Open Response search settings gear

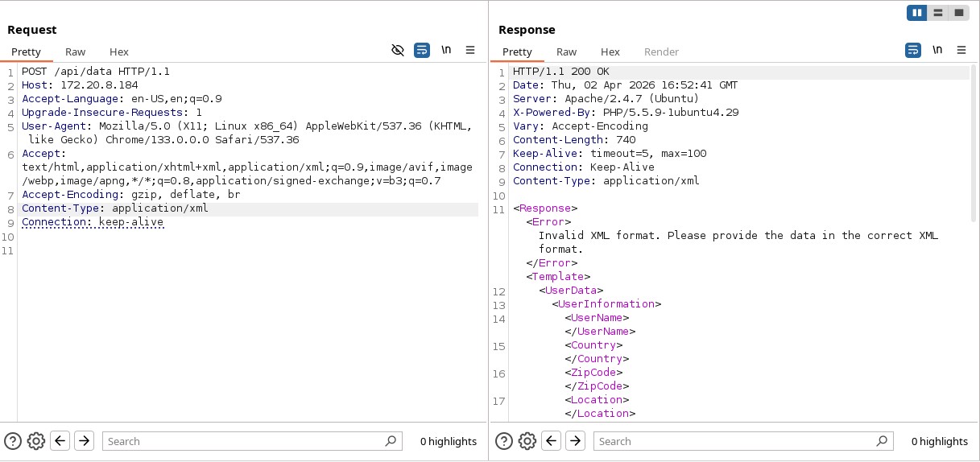tap(527, 441)
